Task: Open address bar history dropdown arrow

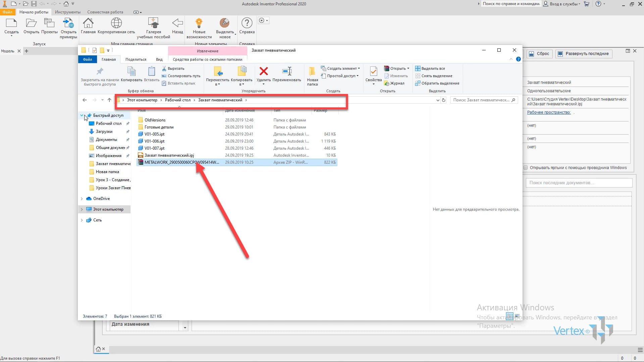Action: (x=438, y=100)
